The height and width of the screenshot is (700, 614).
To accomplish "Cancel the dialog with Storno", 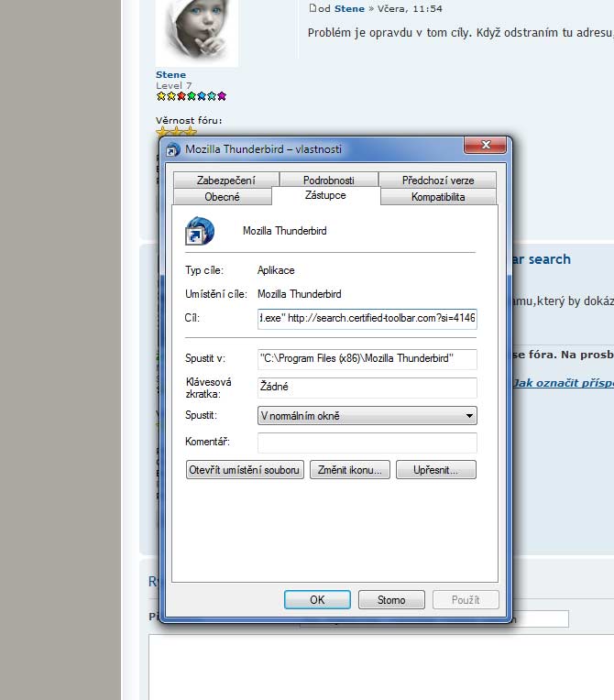I will pos(391,599).
